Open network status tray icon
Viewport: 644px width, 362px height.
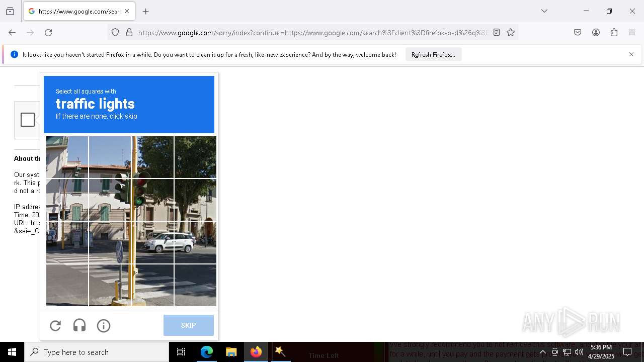567,352
